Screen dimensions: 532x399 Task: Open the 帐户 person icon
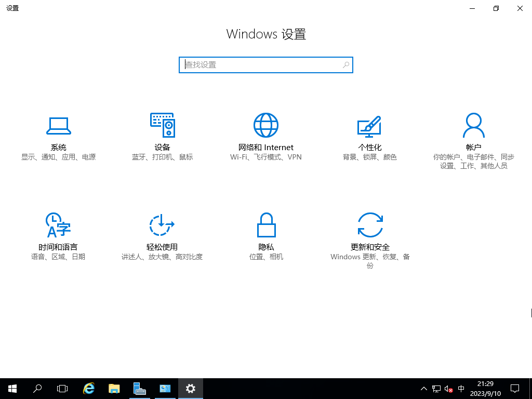coord(474,125)
